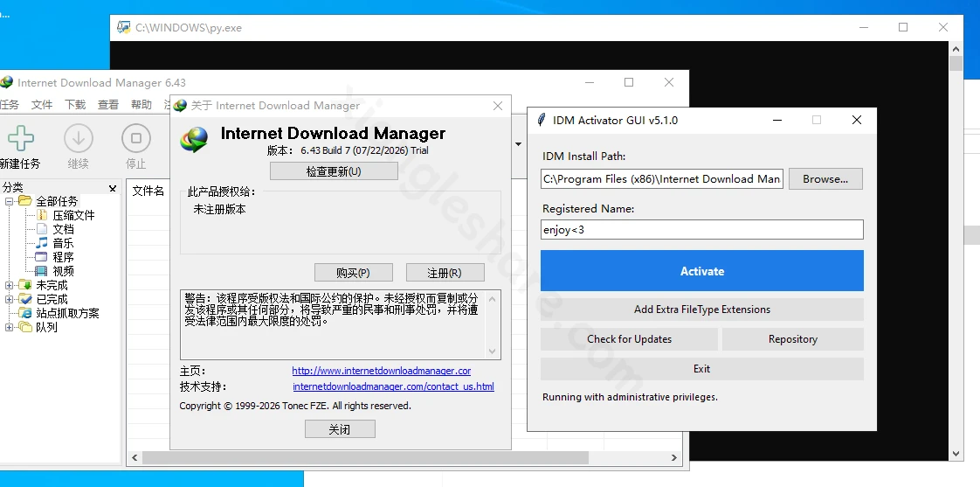The width and height of the screenshot is (980, 487).
Task: Click the IDM Install Path input field
Action: coord(662,179)
